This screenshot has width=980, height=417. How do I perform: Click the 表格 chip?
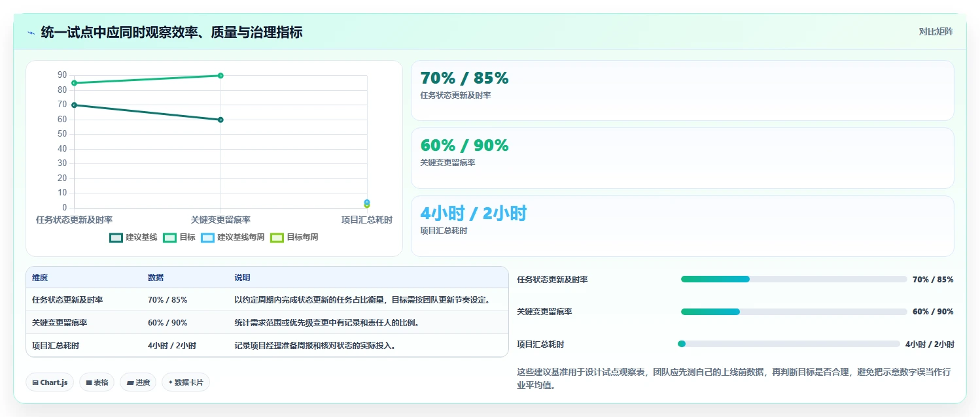97,382
